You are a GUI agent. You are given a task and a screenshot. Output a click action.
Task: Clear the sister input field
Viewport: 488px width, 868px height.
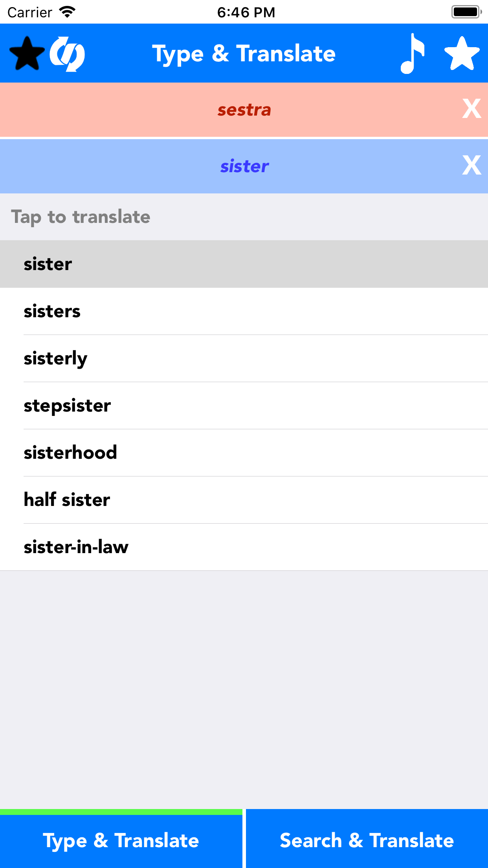[x=471, y=166]
